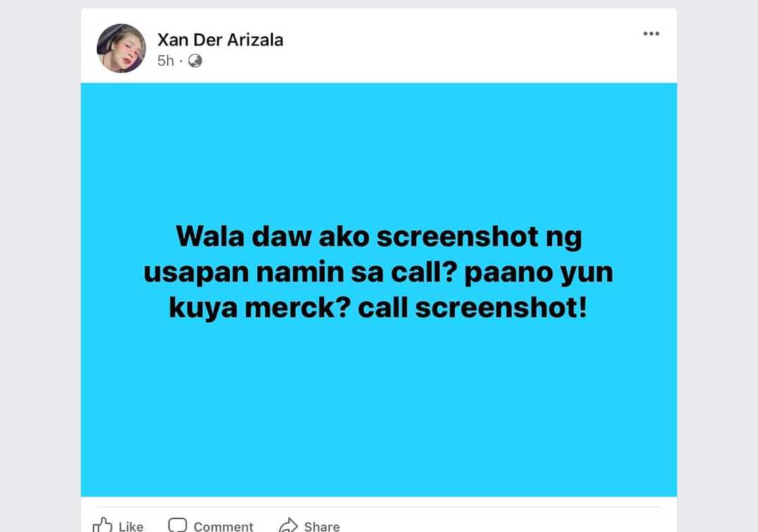Click the curved arrow Share icon
Image resolution: width=758 pixels, height=532 pixels.
click(x=288, y=525)
